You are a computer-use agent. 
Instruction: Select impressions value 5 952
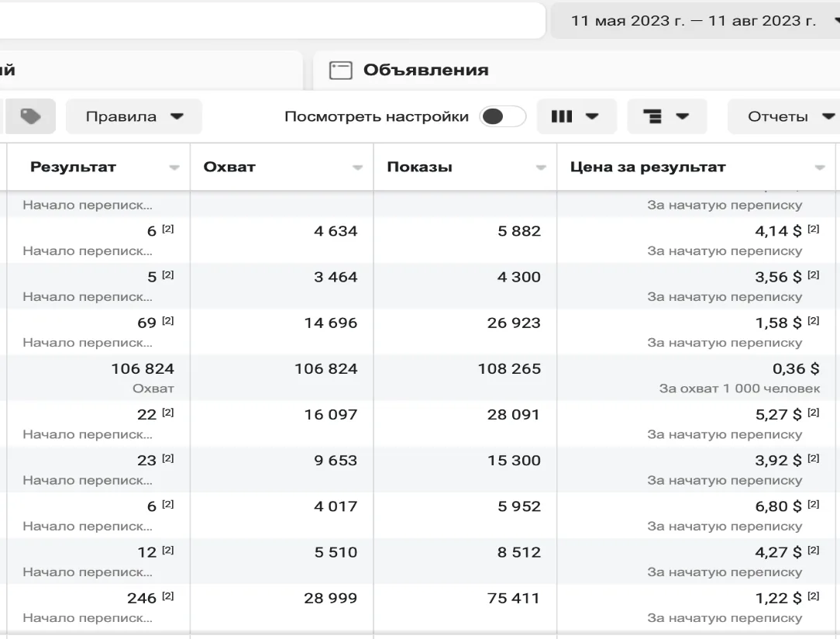pos(519,506)
